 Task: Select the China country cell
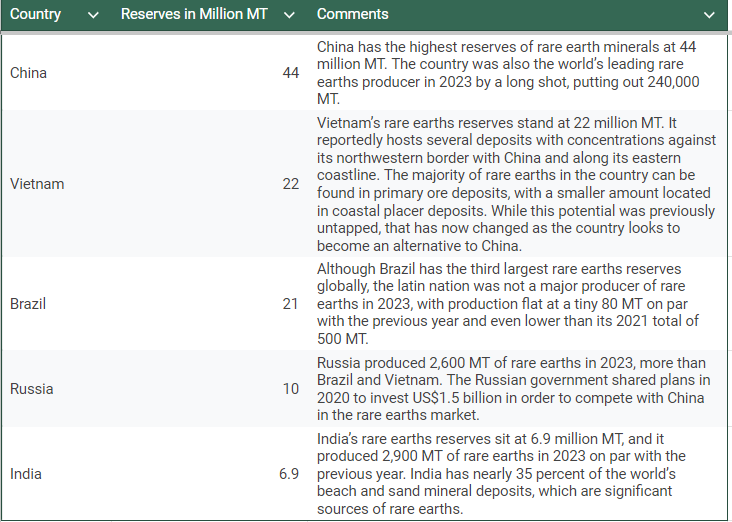(x=28, y=73)
